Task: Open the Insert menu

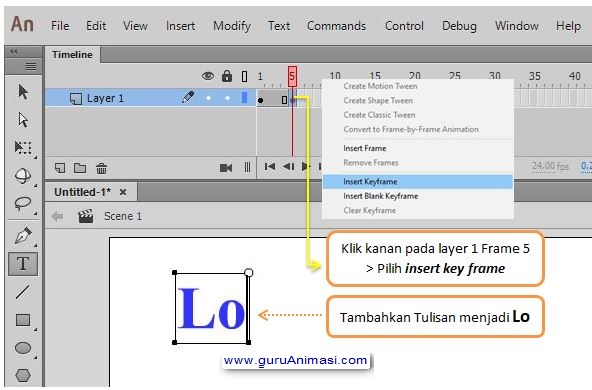Action: point(180,26)
